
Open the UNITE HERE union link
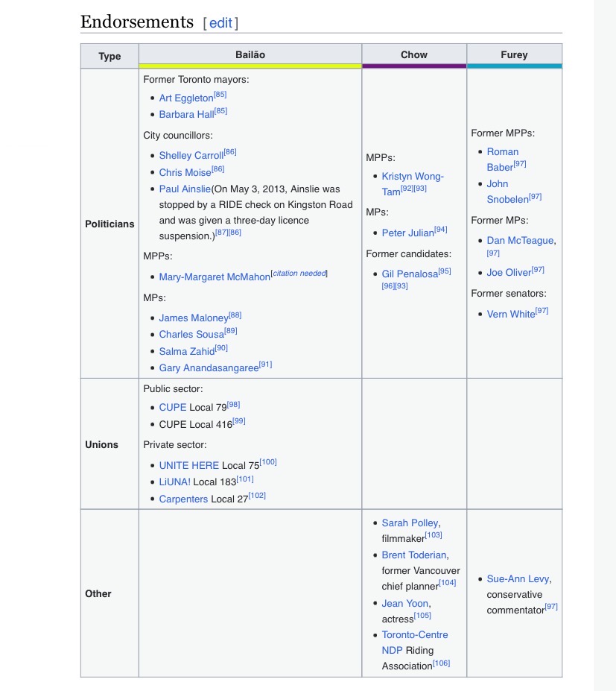tap(188, 466)
